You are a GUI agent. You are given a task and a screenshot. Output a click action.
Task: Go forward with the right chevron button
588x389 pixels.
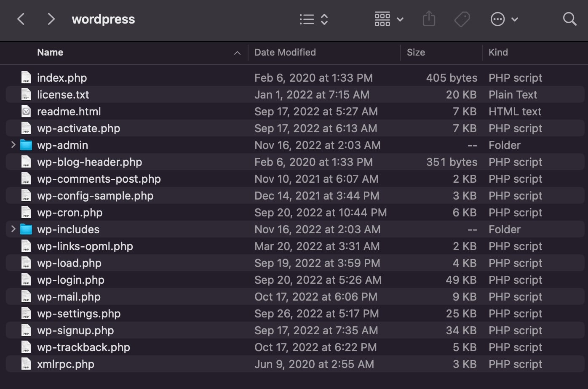click(51, 19)
